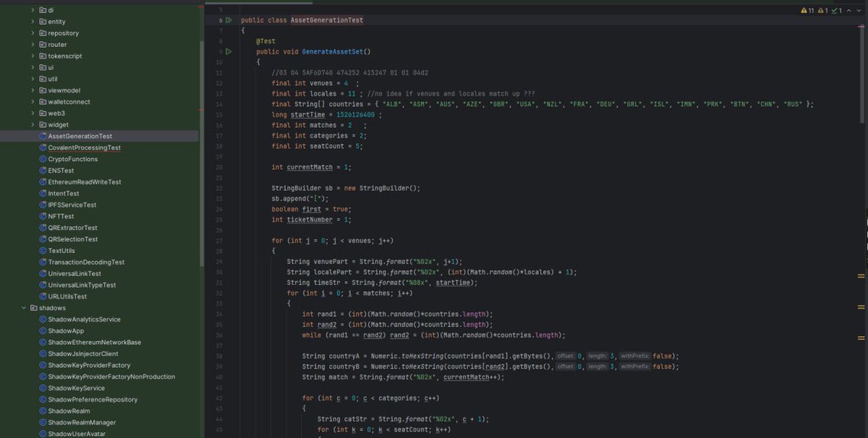Click the ENSTest class icon
Viewport: 868px width, 438px height.
(x=43, y=171)
